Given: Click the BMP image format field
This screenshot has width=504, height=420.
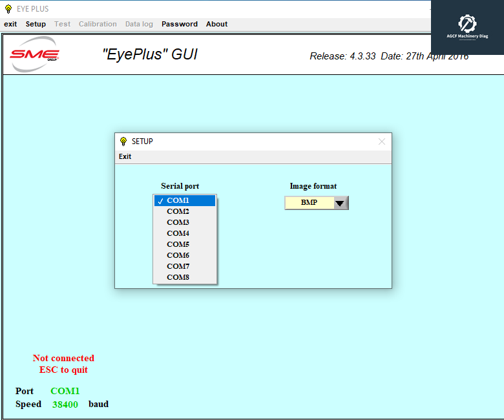Looking at the screenshot, I should click(309, 203).
